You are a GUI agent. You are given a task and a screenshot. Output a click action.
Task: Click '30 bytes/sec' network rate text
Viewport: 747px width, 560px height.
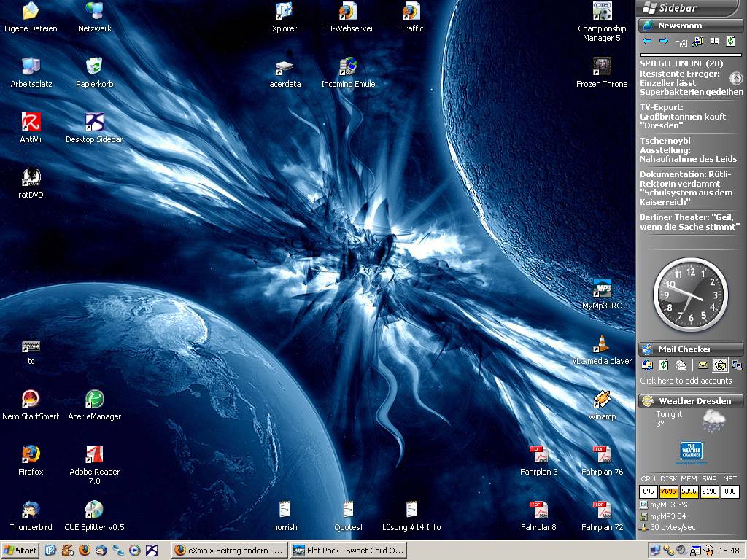[x=673, y=527]
